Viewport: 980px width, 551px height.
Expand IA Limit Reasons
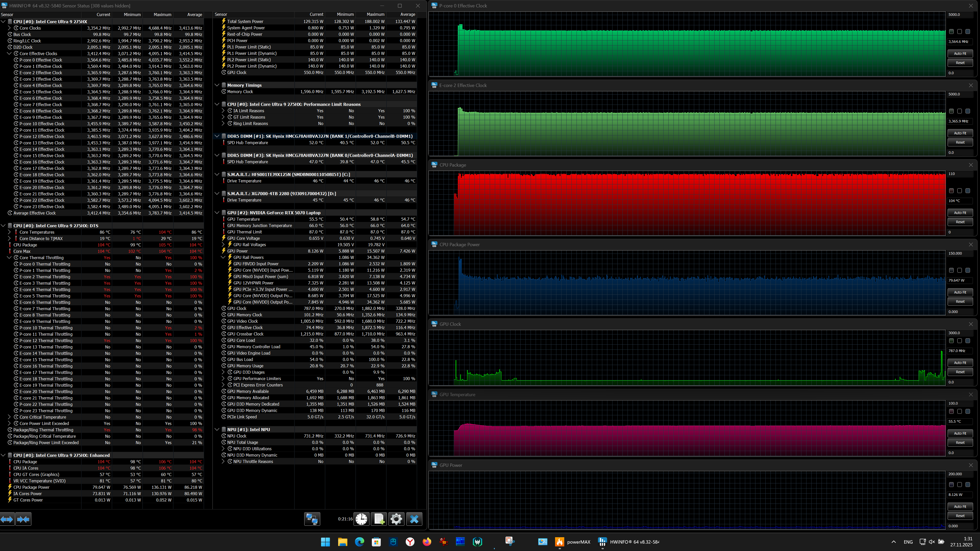224,111
